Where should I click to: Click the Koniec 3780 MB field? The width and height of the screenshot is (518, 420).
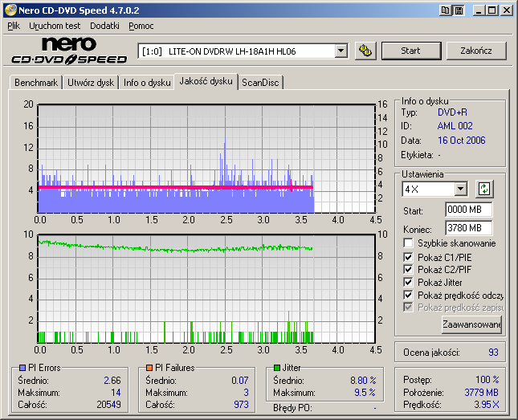[468, 228]
